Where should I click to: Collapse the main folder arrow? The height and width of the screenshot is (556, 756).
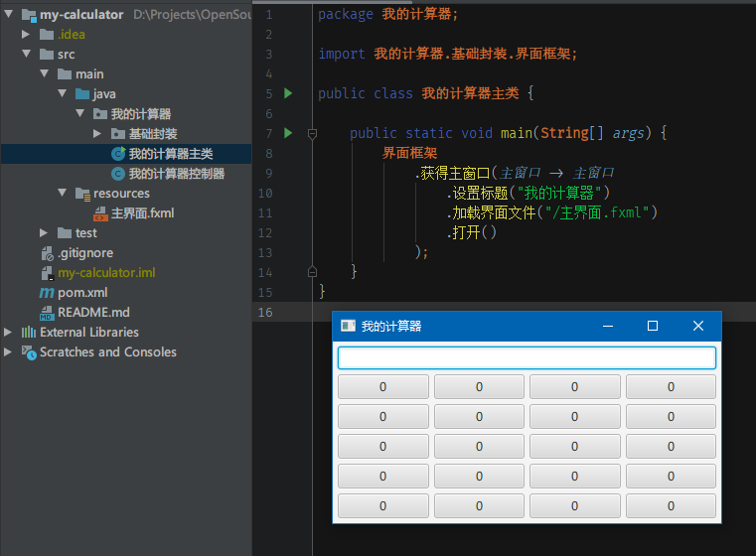(x=45, y=73)
